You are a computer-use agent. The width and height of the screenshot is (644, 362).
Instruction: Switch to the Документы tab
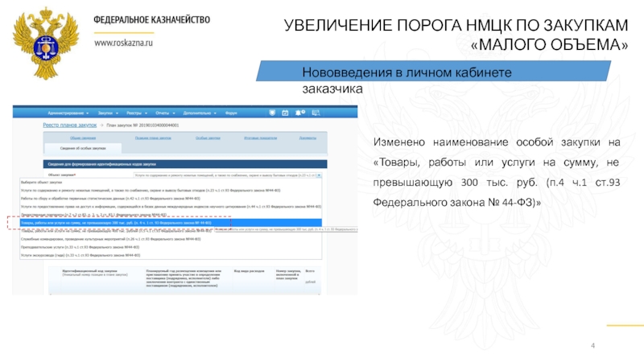(x=308, y=138)
